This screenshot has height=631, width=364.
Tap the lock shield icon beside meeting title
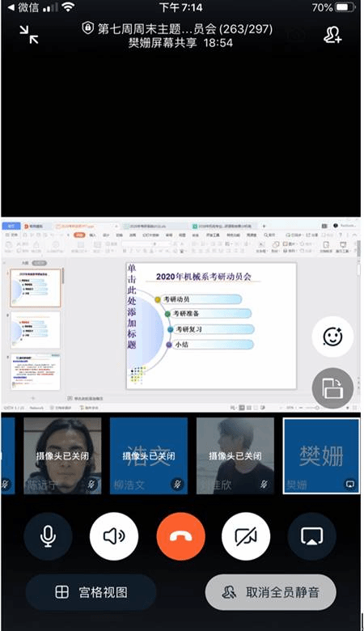[88, 28]
